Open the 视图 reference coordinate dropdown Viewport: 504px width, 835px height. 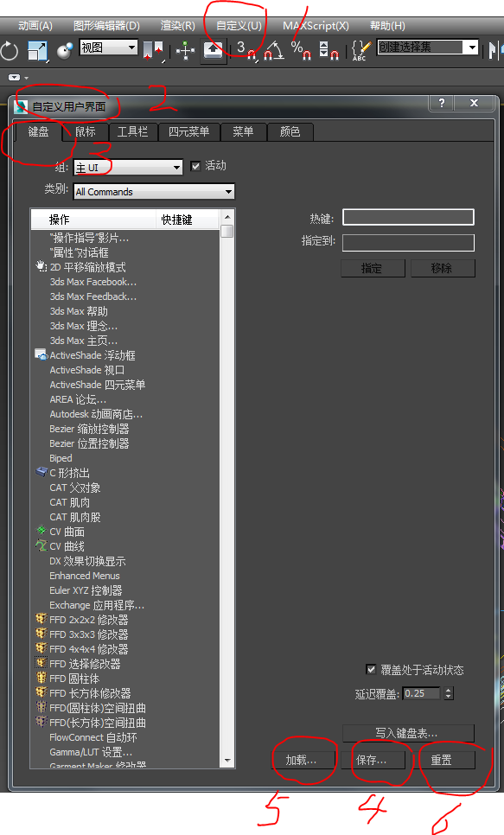pos(108,48)
